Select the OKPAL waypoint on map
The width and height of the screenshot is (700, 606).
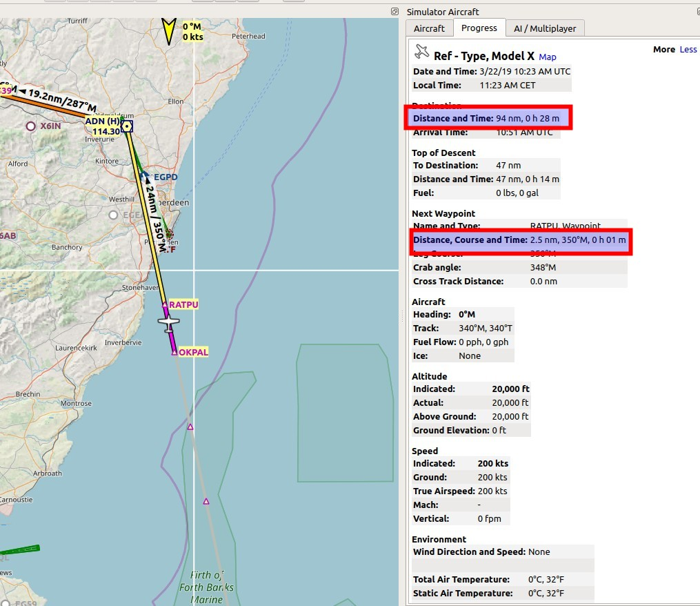point(174,352)
